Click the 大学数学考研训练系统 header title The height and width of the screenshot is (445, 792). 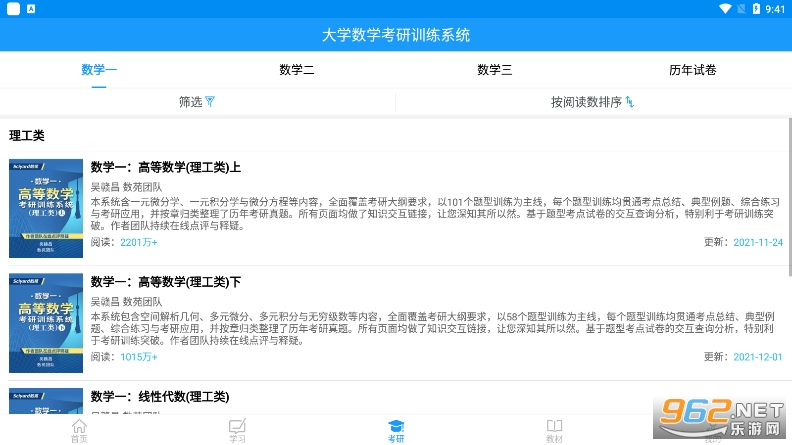click(x=396, y=35)
